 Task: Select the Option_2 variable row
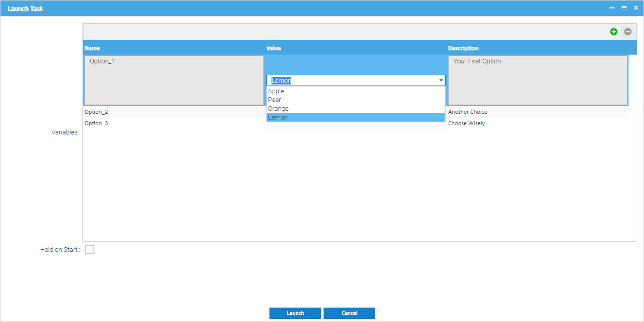(x=96, y=112)
